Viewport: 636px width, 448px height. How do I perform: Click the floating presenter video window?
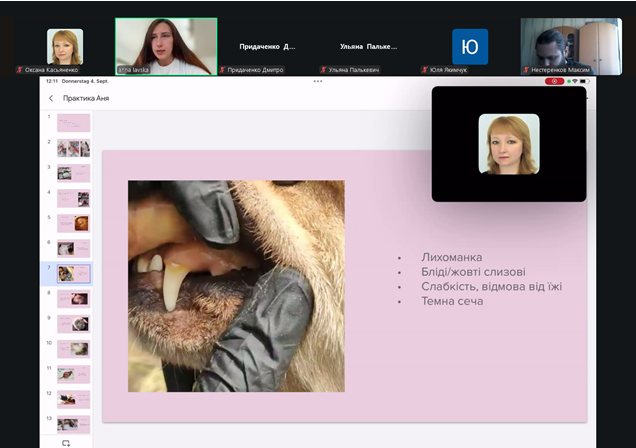click(x=509, y=144)
